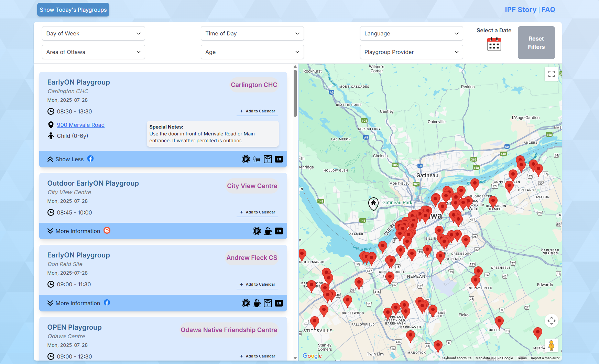Viewport: 599px width, 364px height.
Task: Click the playgroup list scrollbar thumb
Action: click(x=295, y=93)
